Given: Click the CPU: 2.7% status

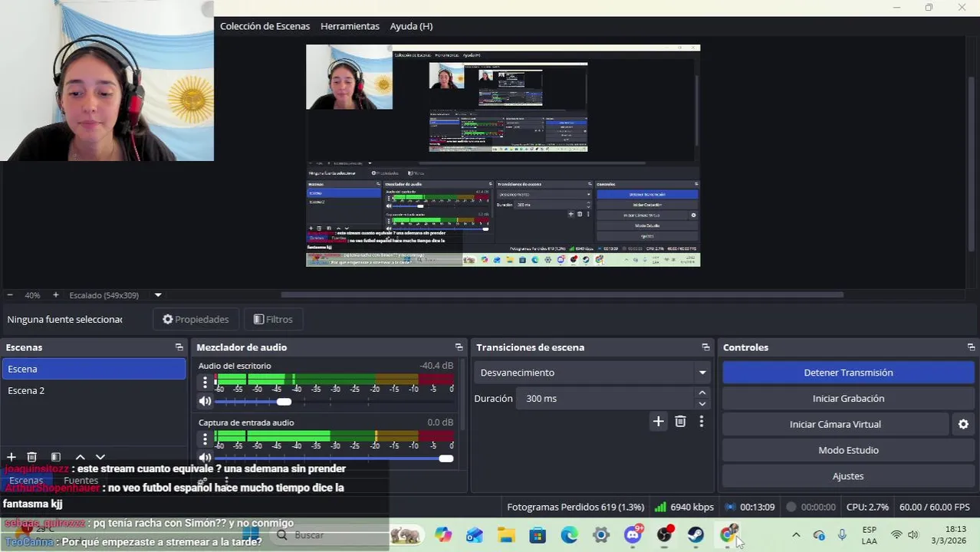Looking at the screenshot, I should (867, 507).
